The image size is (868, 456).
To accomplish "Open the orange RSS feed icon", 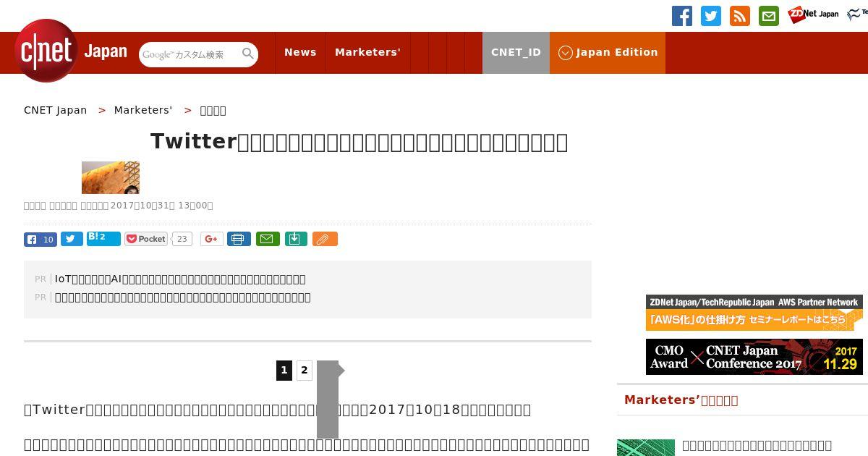I will [740, 16].
